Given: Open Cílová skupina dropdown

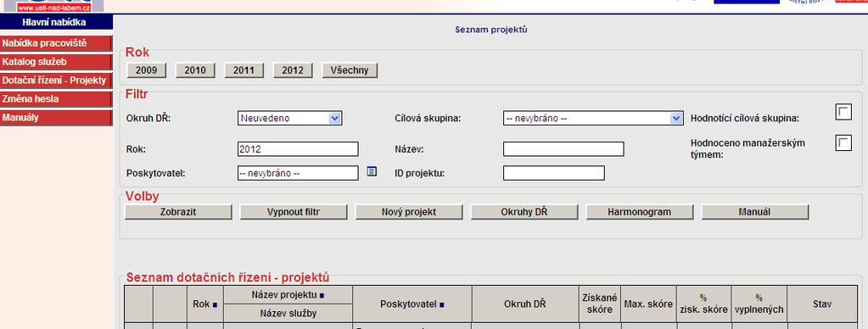Looking at the screenshot, I should (x=593, y=118).
